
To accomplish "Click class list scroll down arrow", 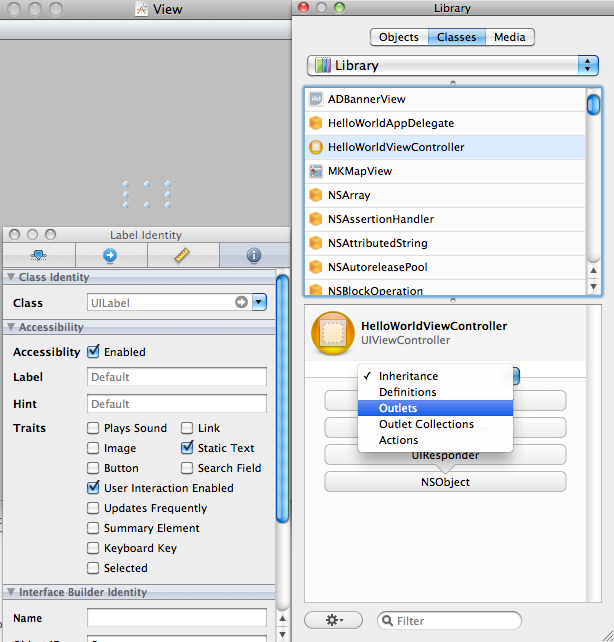I will coord(593,287).
